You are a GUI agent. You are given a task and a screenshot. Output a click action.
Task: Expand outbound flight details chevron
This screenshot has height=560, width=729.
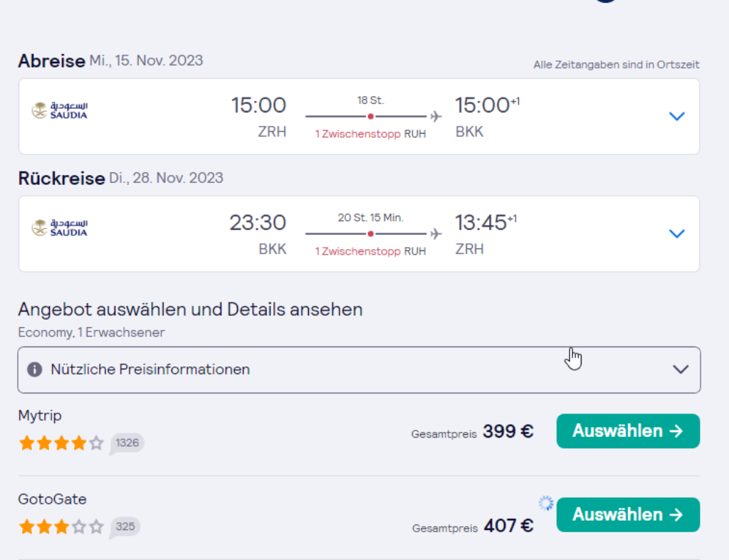pyautogui.click(x=677, y=116)
